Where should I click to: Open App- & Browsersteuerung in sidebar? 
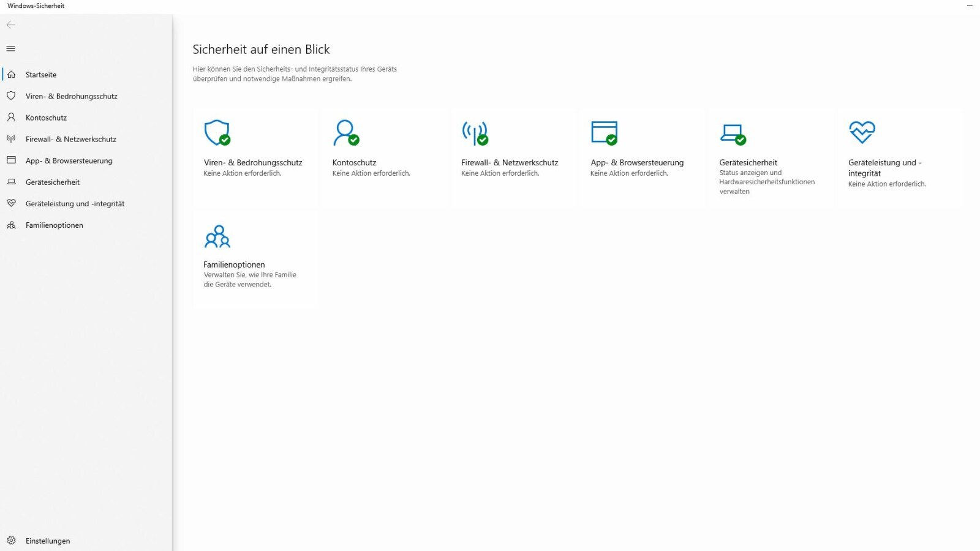coord(69,160)
